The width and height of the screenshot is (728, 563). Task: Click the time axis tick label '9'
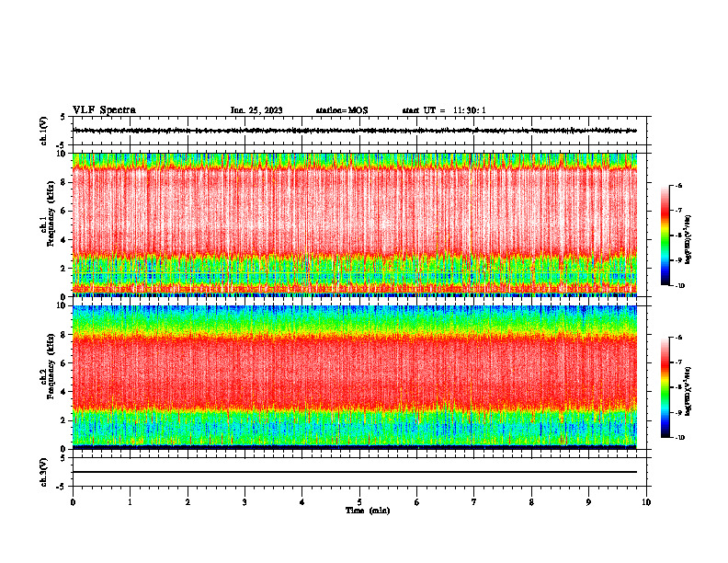[x=588, y=502]
